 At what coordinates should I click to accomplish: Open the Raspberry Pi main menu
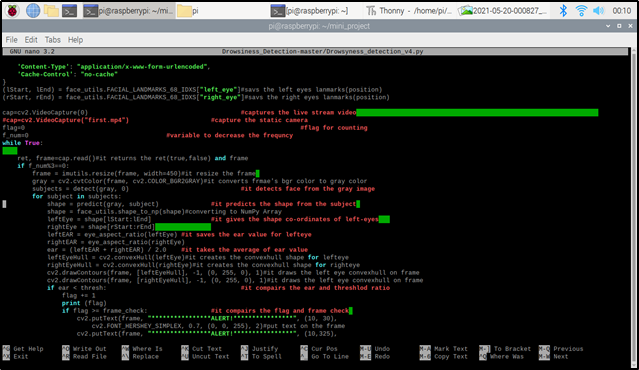click(12, 11)
